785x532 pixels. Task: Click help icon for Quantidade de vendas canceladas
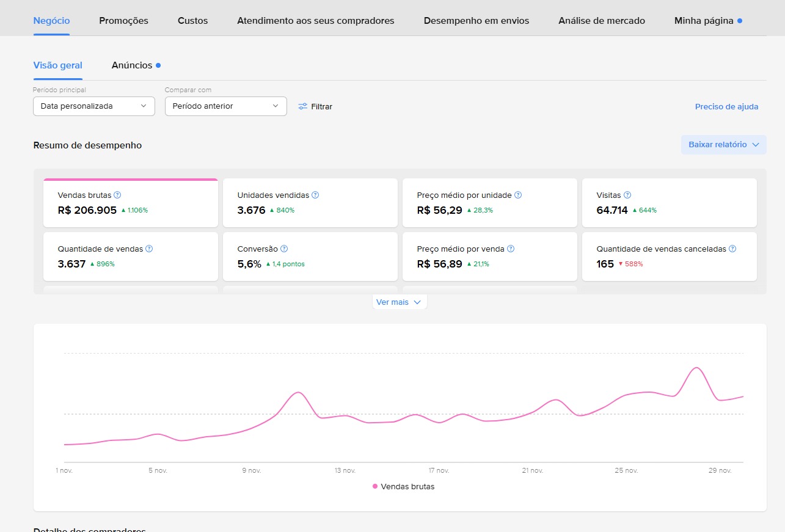tap(732, 249)
